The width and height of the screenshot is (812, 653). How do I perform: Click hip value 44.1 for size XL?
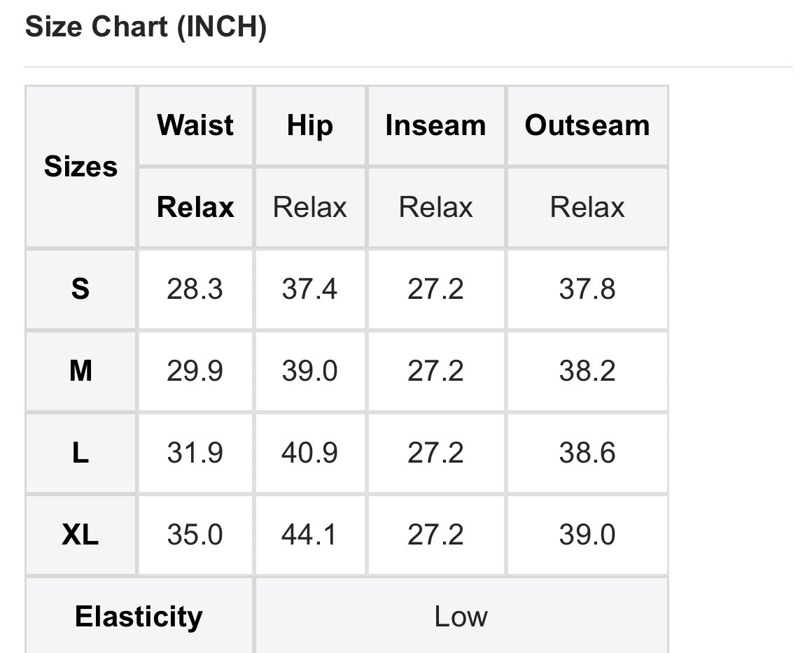click(309, 535)
